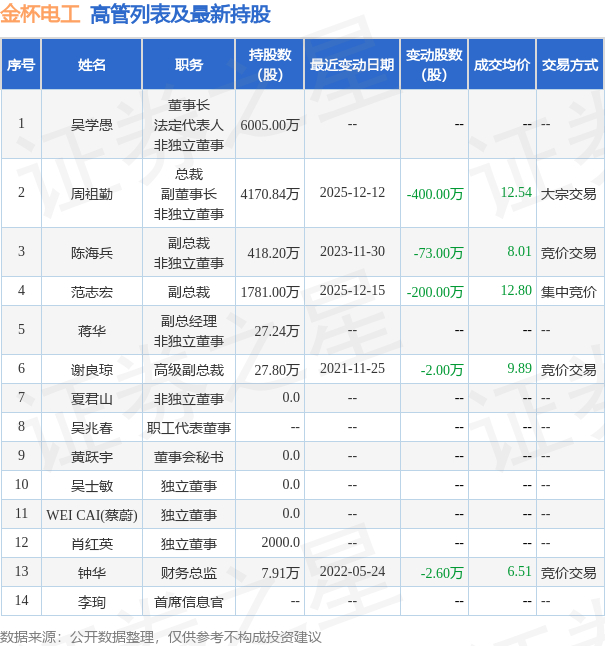Select the name WEI CAI(蔡蔚)
The image size is (605, 646).
coord(91,515)
